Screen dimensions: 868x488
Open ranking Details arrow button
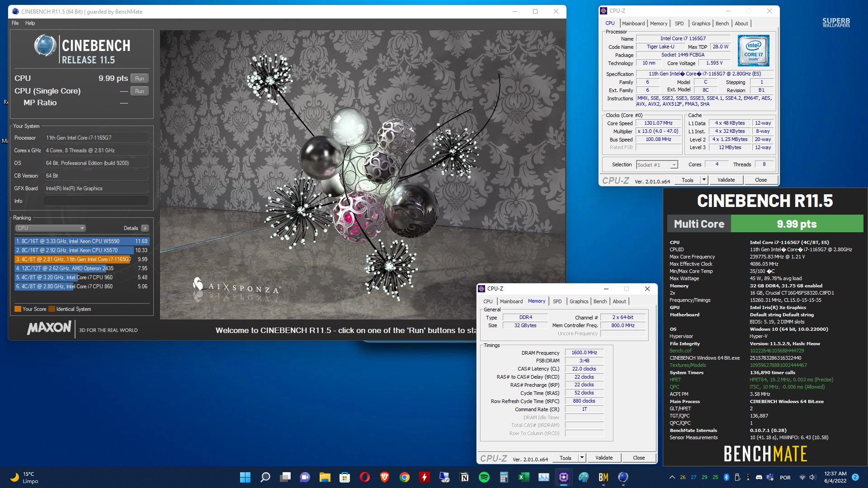[x=145, y=228]
